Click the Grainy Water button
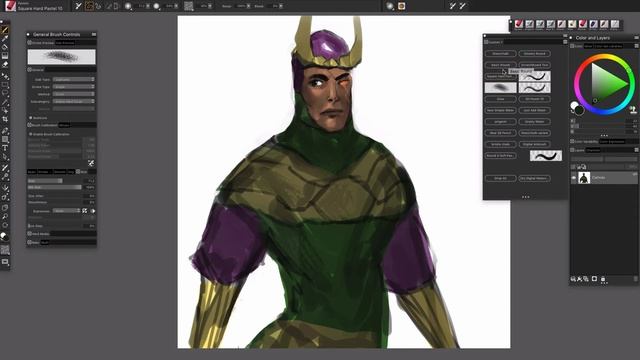Screen dimensions: 640x360 [534, 122]
